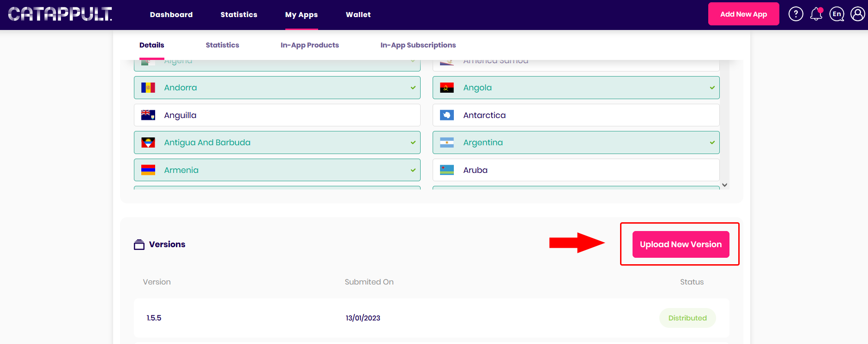Screen dimensions: 868x344
Task: Click the Versions section heading
Action: 167,244
